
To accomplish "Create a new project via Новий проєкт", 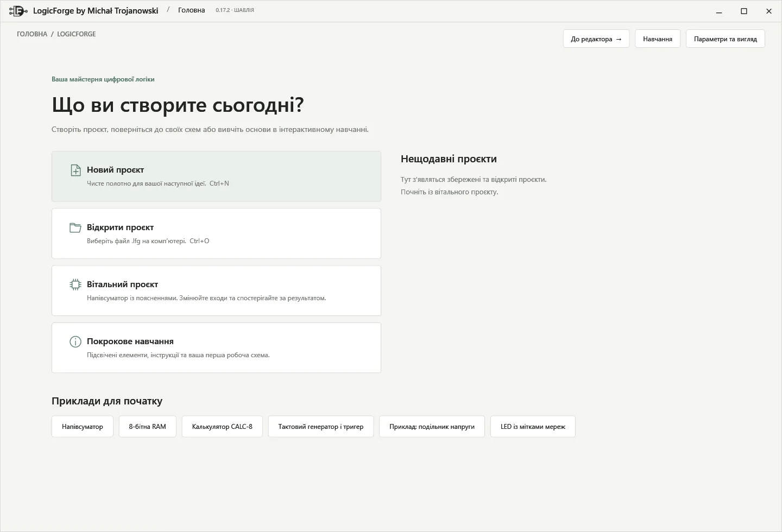I will (x=216, y=176).
